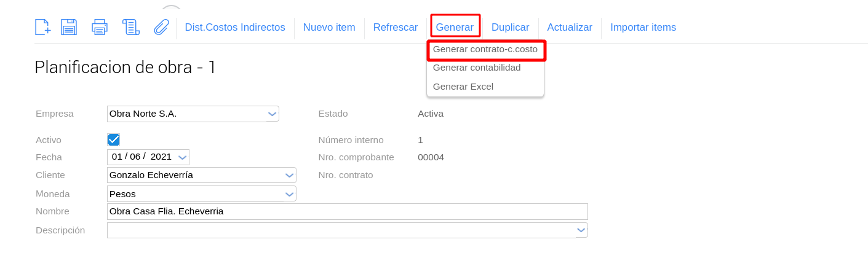Choose Generar contabilidad from the menu
Image resolution: width=868 pixels, height=277 pixels.
pyautogui.click(x=477, y=68)
